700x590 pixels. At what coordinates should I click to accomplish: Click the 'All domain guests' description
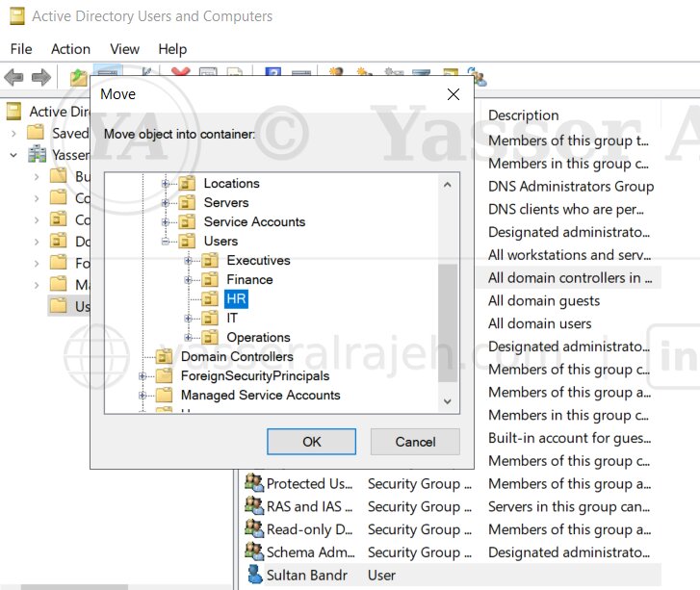coord(543,301)
